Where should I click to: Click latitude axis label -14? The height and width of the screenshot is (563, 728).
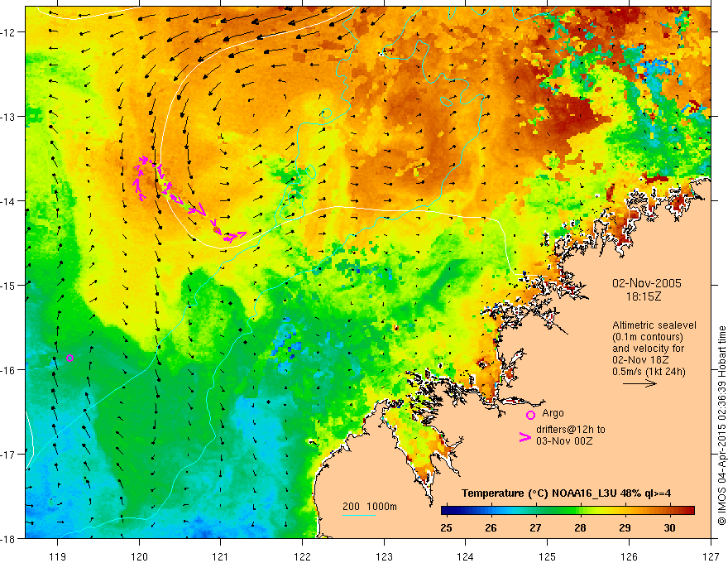point(8,201)
